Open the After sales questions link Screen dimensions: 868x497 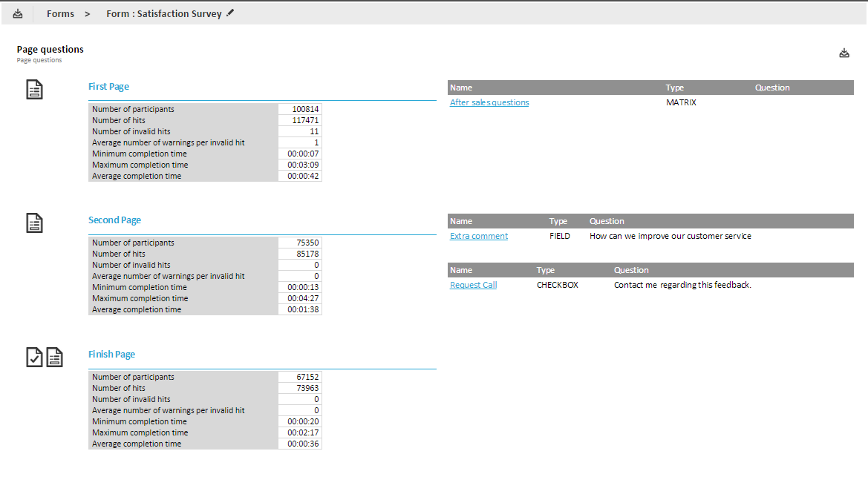489,102
